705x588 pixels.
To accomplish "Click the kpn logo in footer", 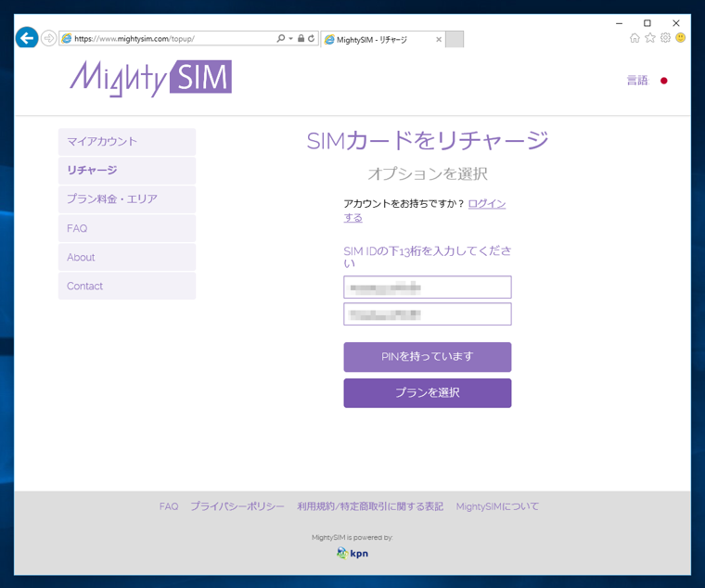I will 352,553.
